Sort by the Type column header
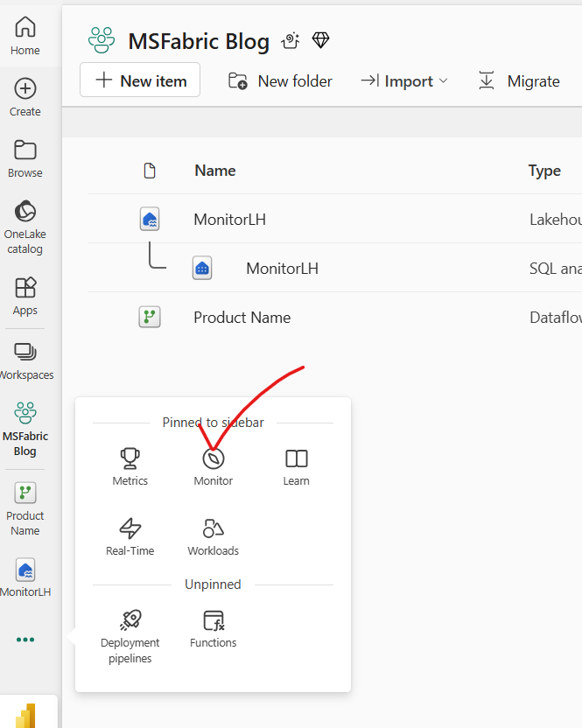 pyautogui.click(x=544, y=171)
